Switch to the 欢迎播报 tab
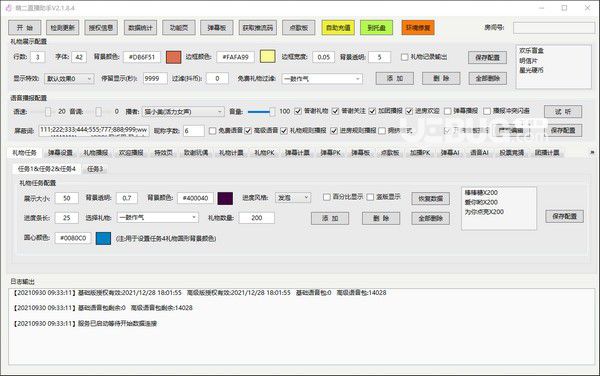Image resolution: width=600 pixels, height=376 pixels. [x=131, y=153]
